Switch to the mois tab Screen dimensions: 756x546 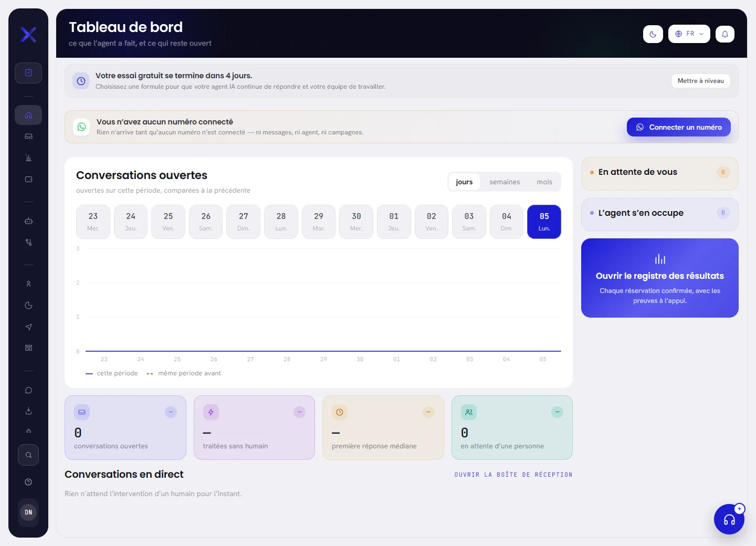click(x=544, y=182)
